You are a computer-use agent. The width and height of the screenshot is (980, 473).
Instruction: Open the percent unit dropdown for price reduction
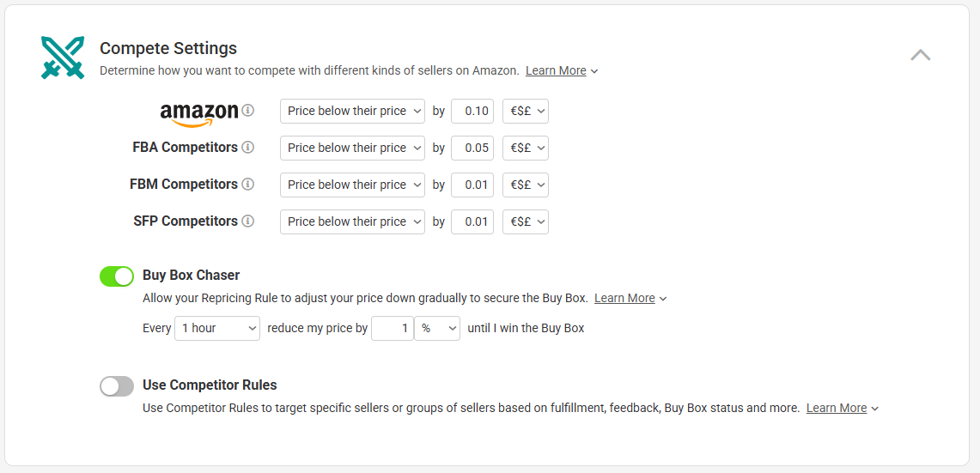click(437, 328)
